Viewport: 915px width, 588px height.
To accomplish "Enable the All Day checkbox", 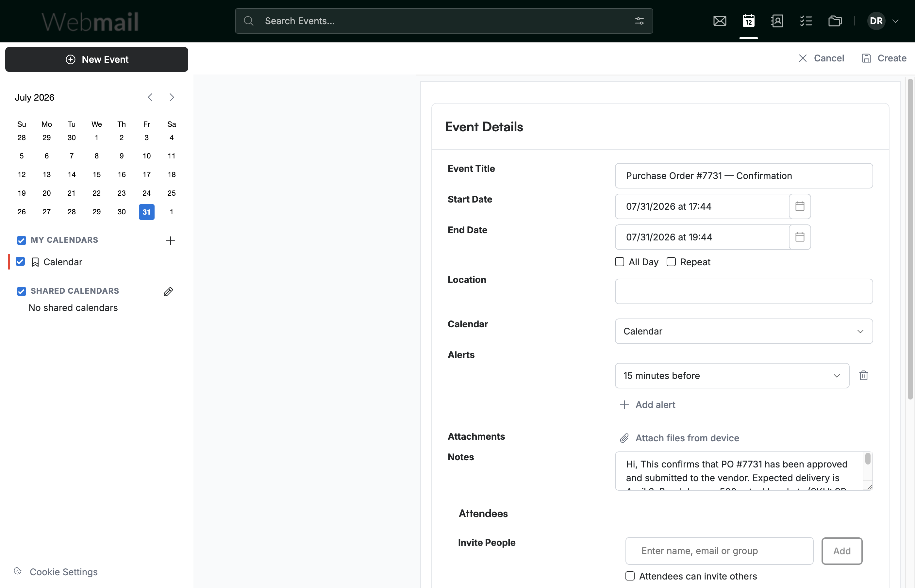I will pos(619,262).
